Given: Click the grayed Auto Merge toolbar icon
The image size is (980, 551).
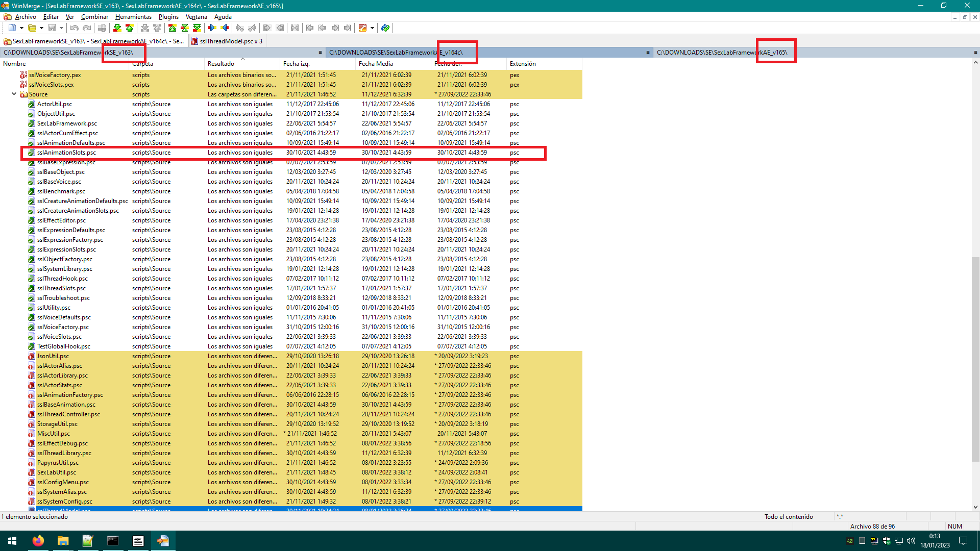Looking at the screenshot, I should tap(295, 28).
